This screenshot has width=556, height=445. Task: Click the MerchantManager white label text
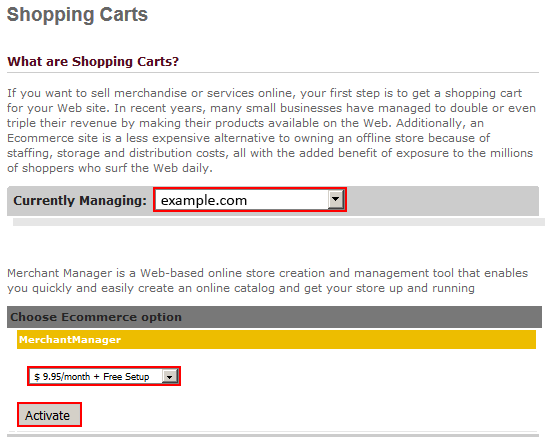(x=70, y=340)
